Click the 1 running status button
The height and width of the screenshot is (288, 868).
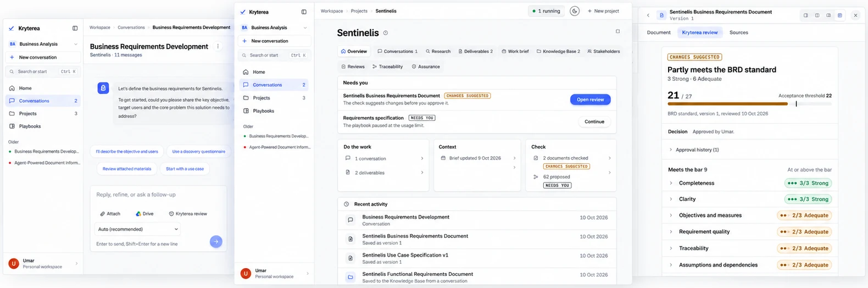click(x=546, y=11)
